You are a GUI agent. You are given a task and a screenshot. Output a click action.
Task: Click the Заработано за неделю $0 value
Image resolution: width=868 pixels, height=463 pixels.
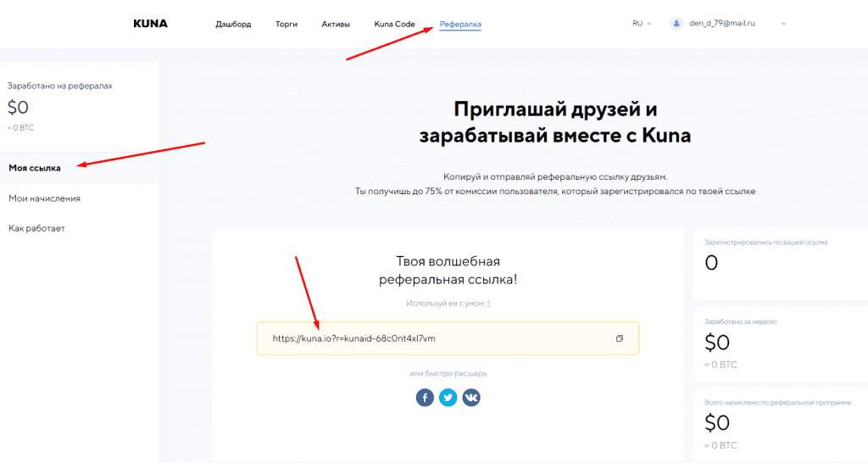click(x=717, y=343)
